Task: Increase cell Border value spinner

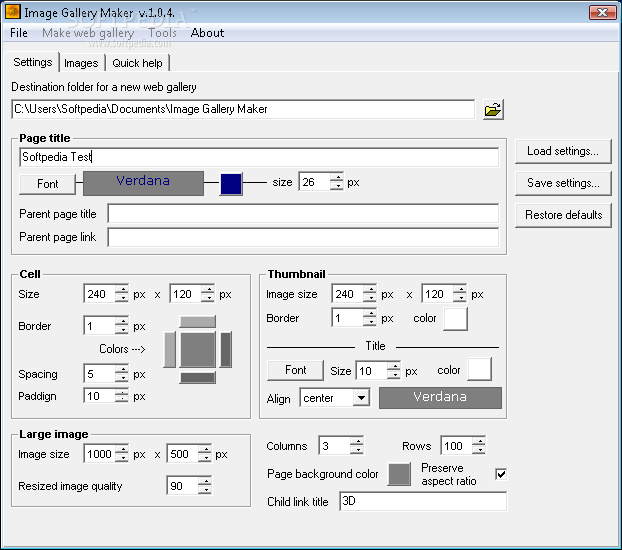Action: tap(122, 322)
